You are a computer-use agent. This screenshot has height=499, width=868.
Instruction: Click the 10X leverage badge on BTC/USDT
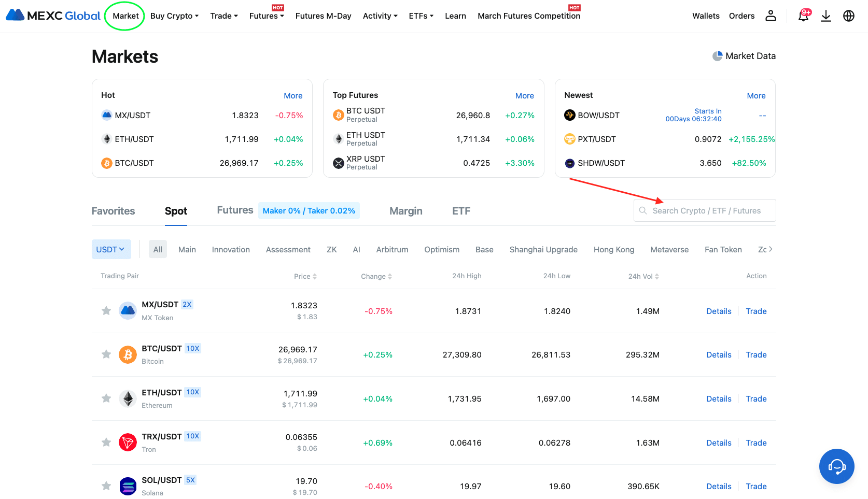[193, 348]
